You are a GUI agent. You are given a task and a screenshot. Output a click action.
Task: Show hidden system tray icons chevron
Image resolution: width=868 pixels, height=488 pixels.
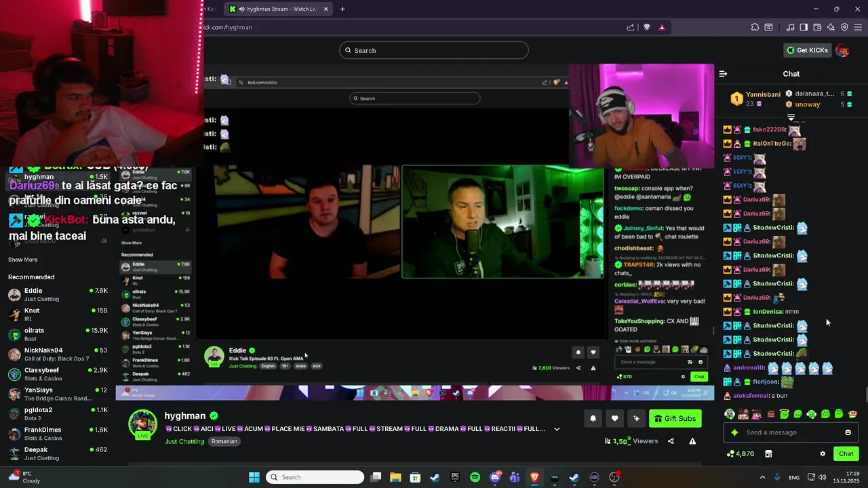click(762, 477)
